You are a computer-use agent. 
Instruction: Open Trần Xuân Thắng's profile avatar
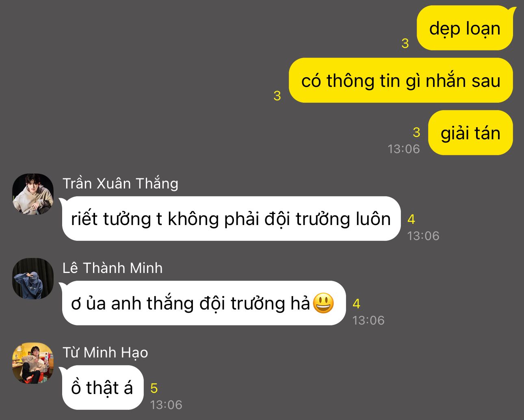[33, 194]
